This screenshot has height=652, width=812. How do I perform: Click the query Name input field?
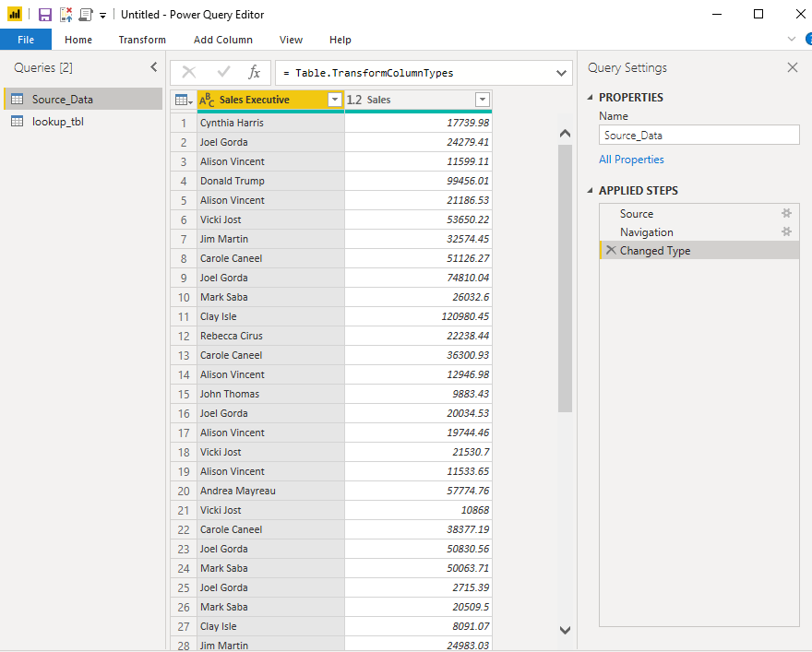point(699,135)
